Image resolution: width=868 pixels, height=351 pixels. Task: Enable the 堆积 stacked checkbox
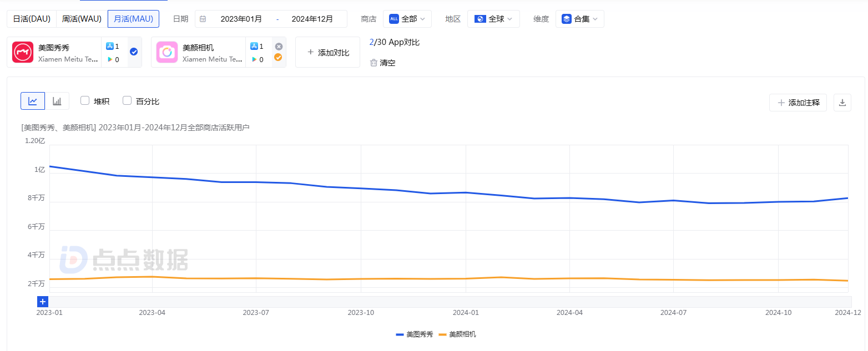coord(85,101)
